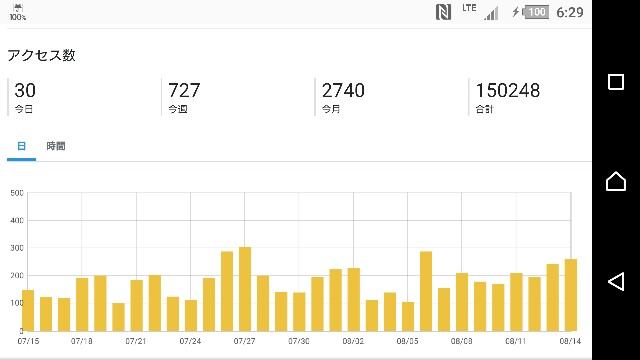Tap the battery 100 charging indicator
Viewport: 640px width, 360px height.
point(531,12)
